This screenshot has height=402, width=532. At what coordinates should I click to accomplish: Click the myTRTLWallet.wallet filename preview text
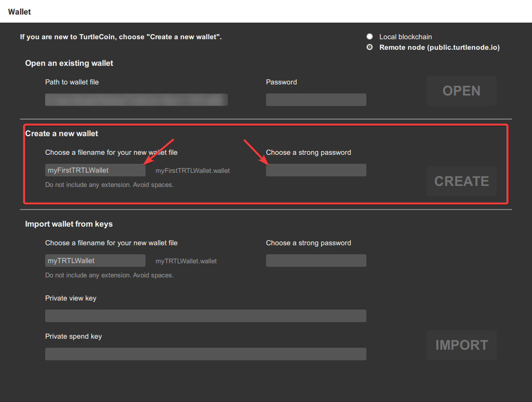186,261
